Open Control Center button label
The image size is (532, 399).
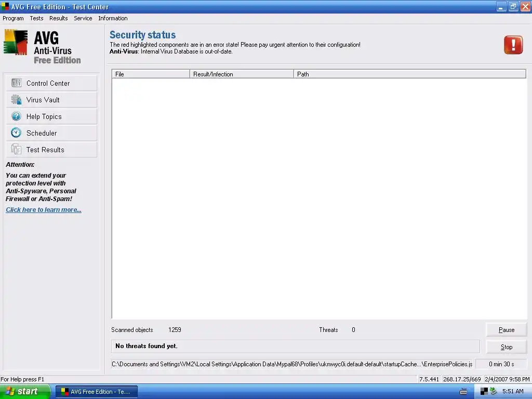click(x=48, y=83)
